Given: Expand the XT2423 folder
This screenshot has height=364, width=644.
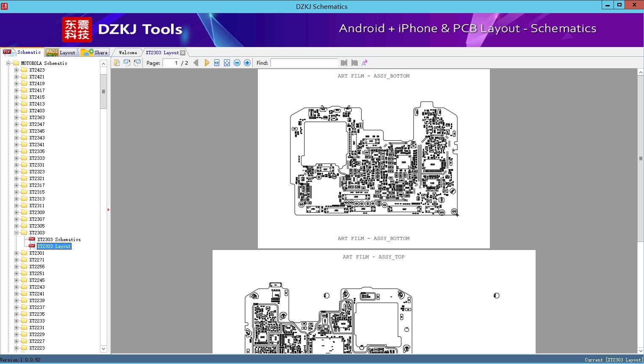Looking at the screenshot, I should (16, 70).
